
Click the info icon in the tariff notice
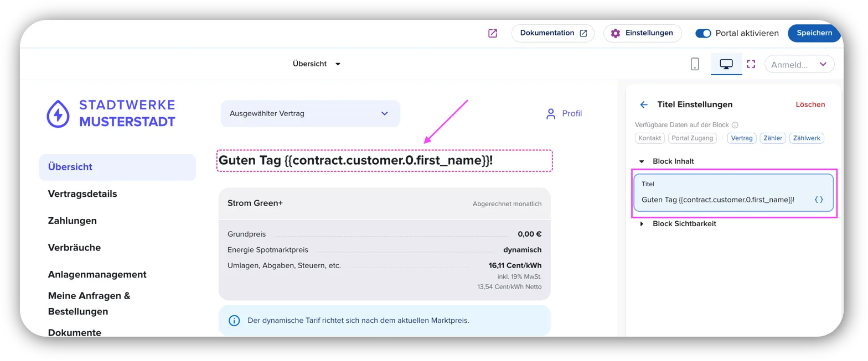point(235,321)
